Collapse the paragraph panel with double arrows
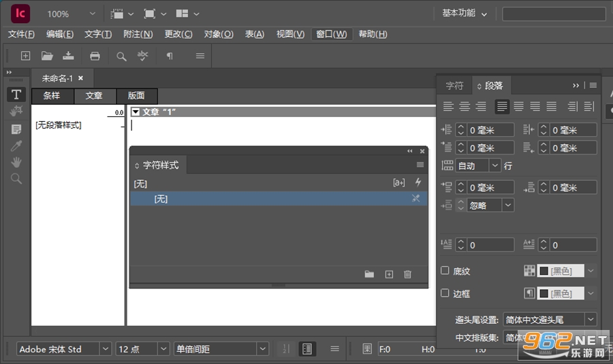613x364 pixels. 576,85
